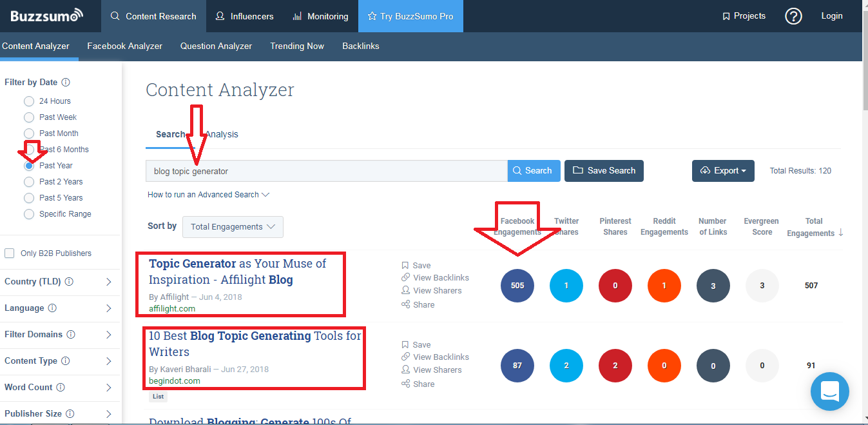Image resolution: width=868 pixels, height=425 pixels.
Task: Open Projects in top bar
Action: pyautogui.click(x=744, y=16)
